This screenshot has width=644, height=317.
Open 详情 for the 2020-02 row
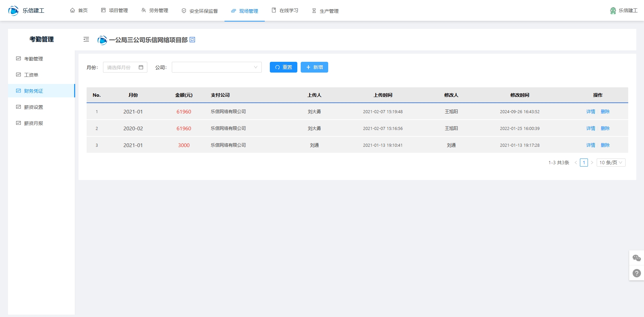point(591,128)
